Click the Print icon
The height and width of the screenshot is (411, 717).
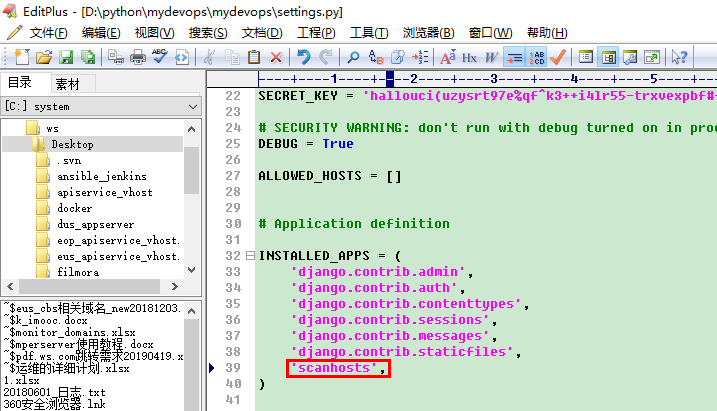point(138,57)
